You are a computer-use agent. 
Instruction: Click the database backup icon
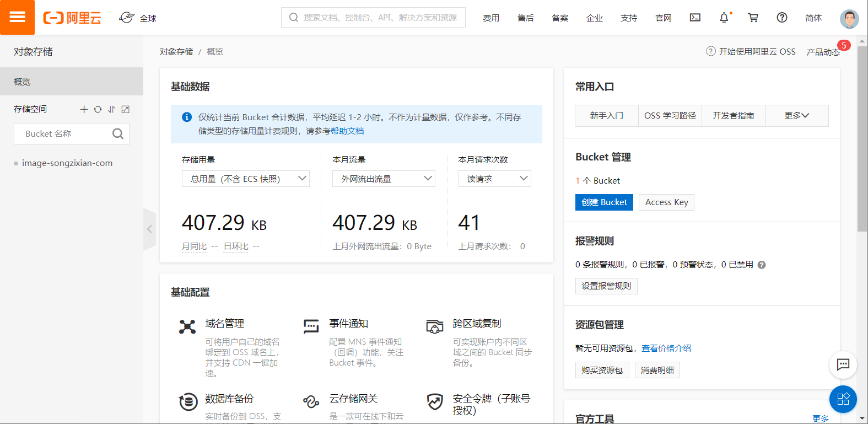tap(188, 401)
